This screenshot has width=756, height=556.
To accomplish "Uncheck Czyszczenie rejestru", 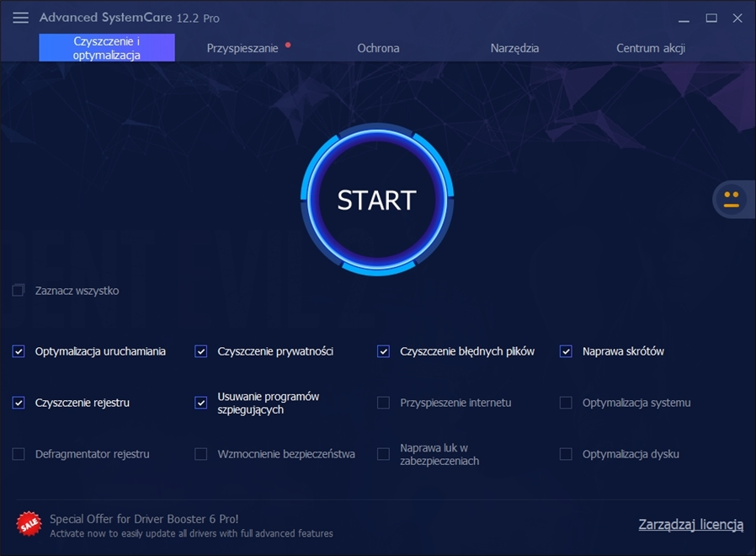I will [x=19, y=403].
